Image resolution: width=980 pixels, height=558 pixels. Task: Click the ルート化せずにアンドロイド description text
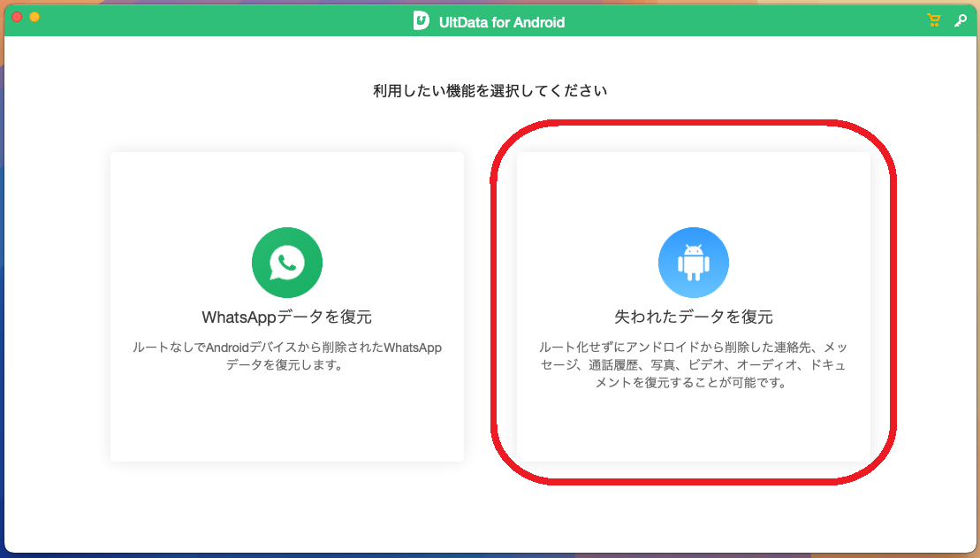pos(693,364)
